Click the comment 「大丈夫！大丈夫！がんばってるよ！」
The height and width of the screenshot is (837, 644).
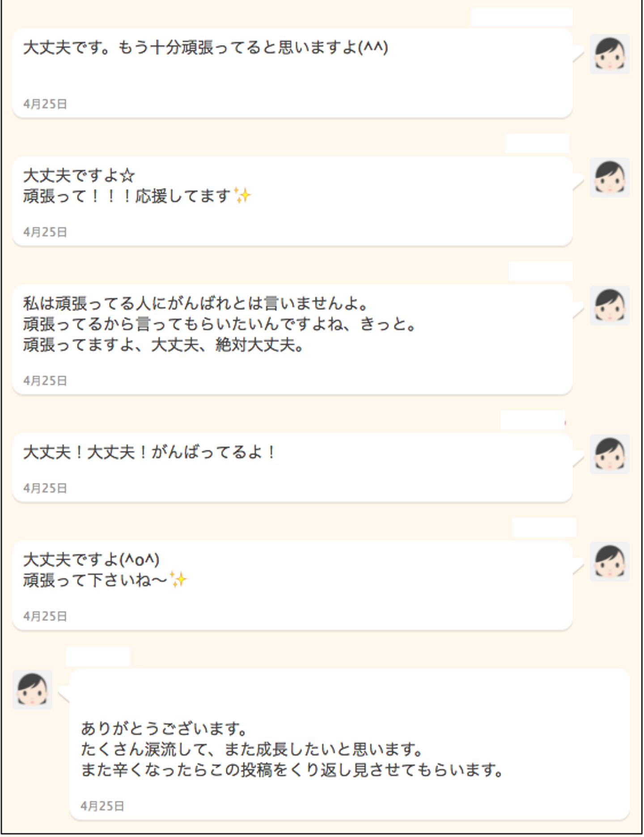(x=149, y=452)
